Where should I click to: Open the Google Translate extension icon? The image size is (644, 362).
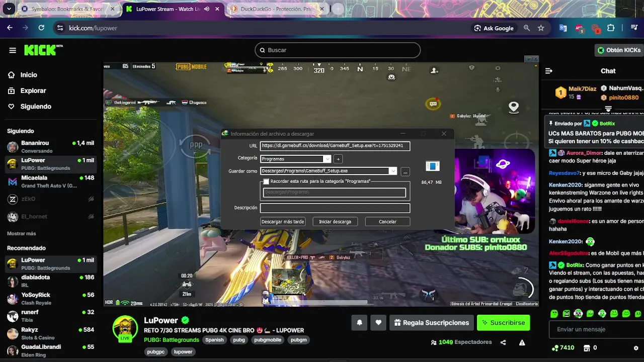coord(563,28)
